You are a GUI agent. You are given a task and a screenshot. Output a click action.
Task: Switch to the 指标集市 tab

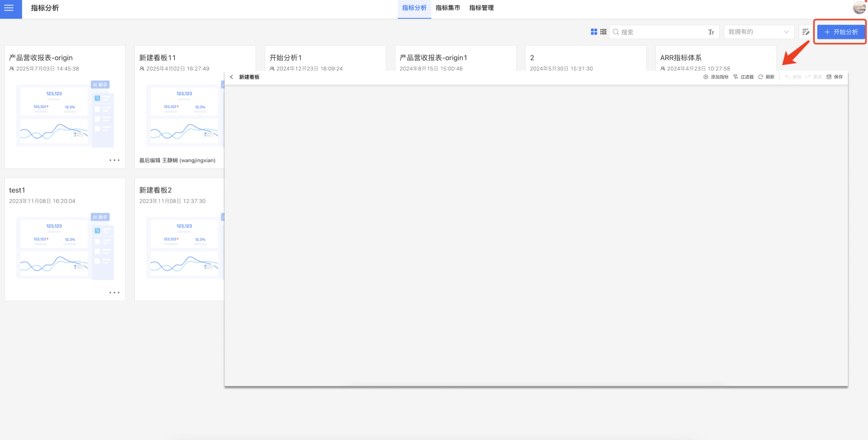tap(448, 8)
